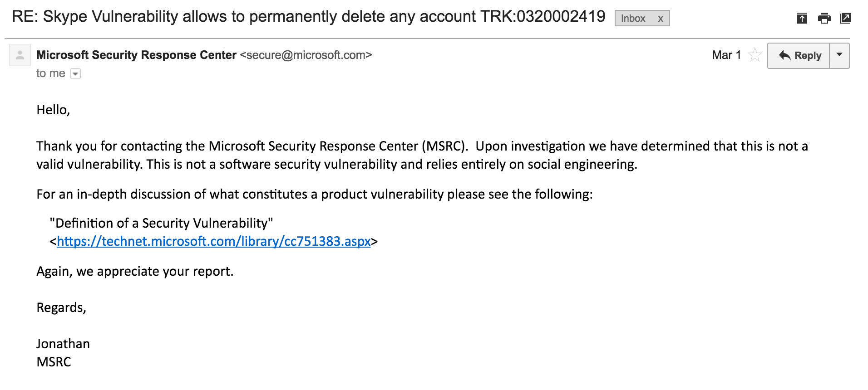Click the "Jonathan" signature name
The height and width of the screenshot is (390, 868).
click(63, 344)
